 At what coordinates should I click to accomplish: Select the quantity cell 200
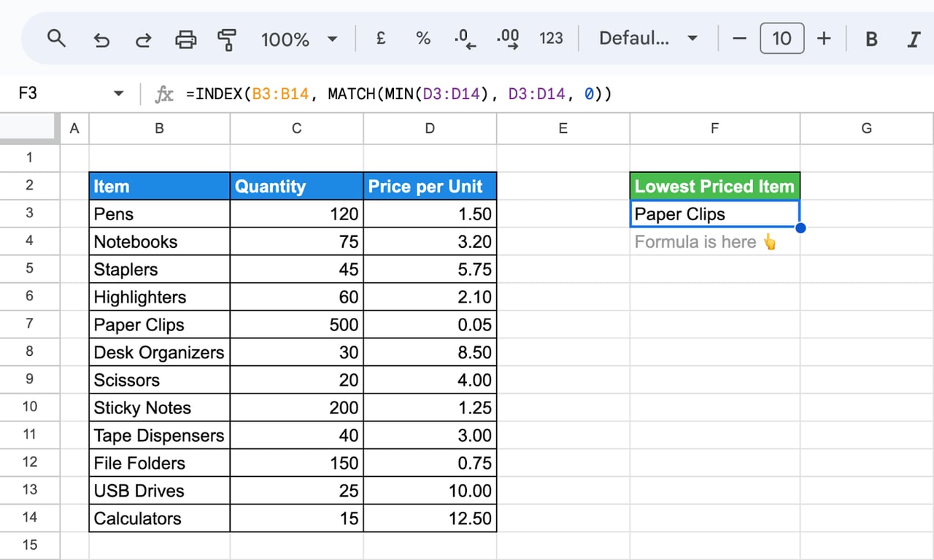(x=296, y=408)
